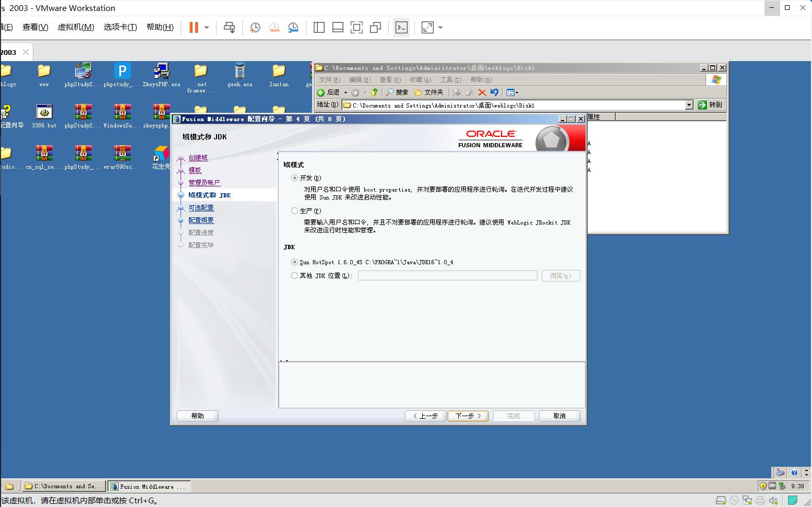Click the console view icon in VMware toolbar

(401, 28)
